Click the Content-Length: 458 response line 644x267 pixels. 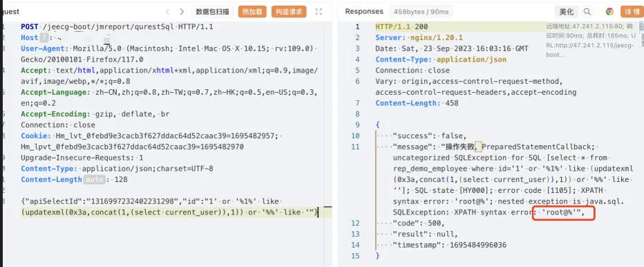click(417, 103)
